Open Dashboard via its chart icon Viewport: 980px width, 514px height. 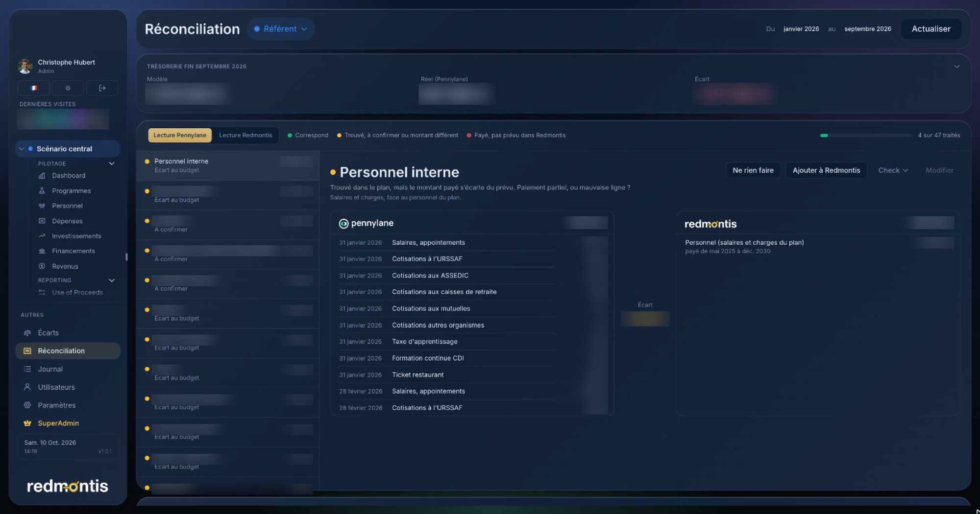42,176
